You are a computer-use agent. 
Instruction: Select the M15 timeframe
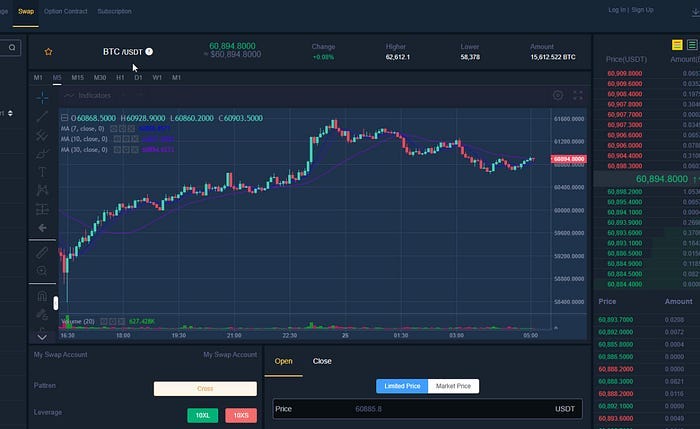click(x=78, y=78)
